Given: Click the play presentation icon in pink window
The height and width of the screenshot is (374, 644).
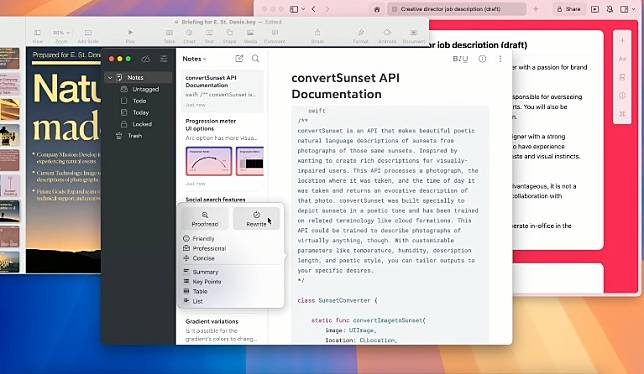Looking at the screenshot, I should click(595, 9).
